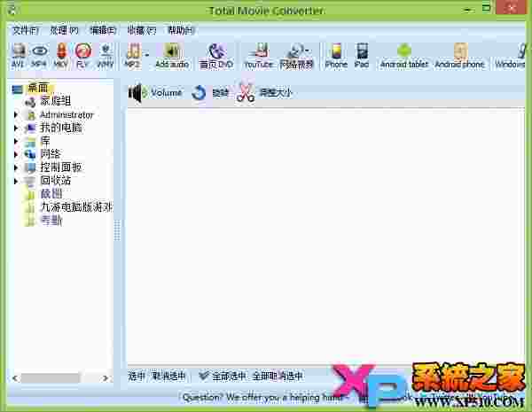
Task: Click 全部取消选中 (uncheck all) button
Action: (278, 376)
